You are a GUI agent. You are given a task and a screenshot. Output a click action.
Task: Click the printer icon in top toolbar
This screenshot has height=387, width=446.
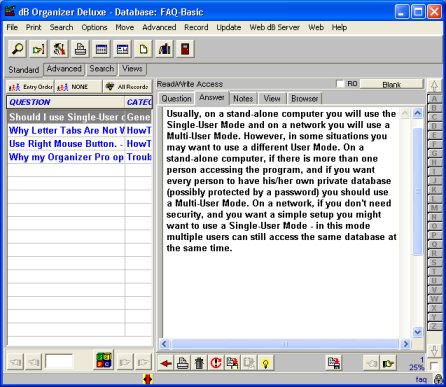[80, 49]
